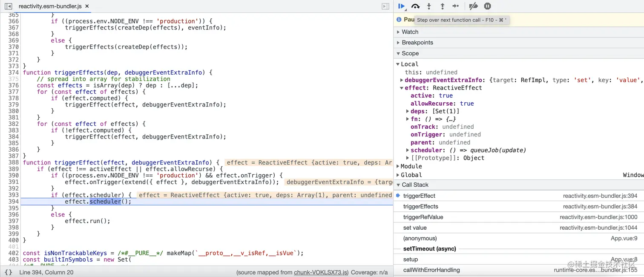Viewport: 644px width, 277px height.
Task: Collapse the Local scope
Action: pyautogui.click(x=398, y=64)
